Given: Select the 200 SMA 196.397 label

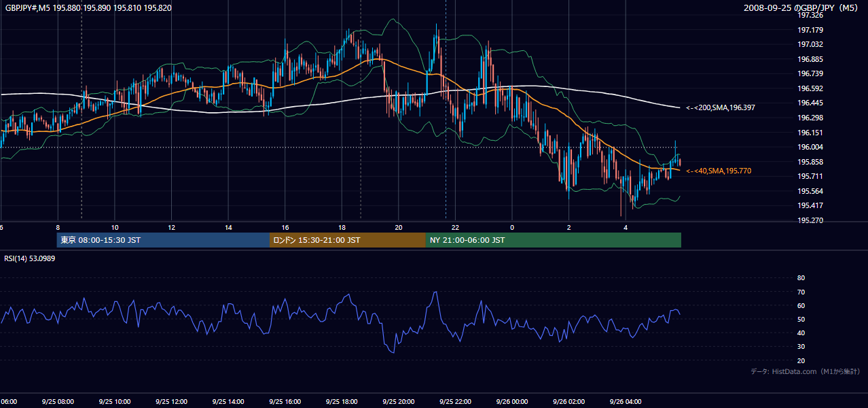Looking at the screenshot, I should pos(720,107).
